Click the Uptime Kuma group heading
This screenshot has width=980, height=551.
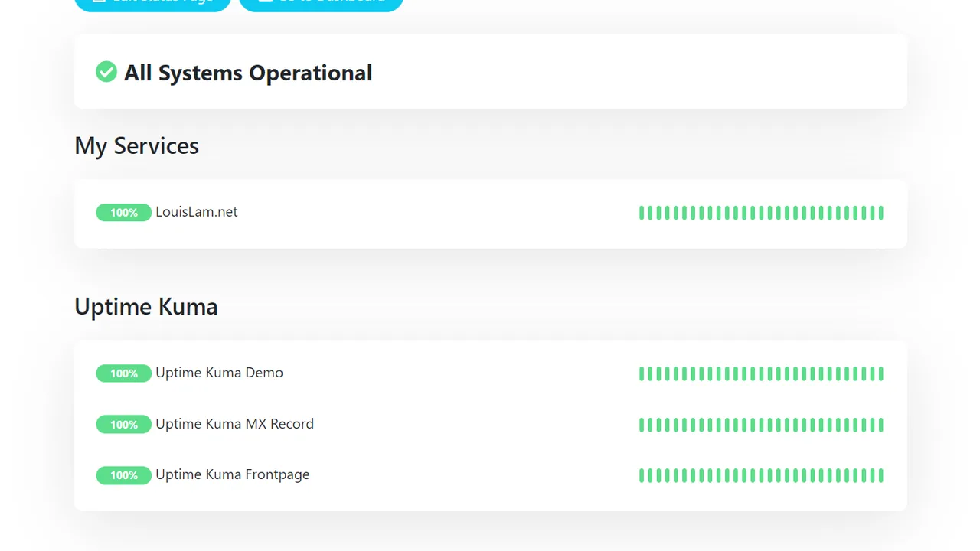pos(146,306)
